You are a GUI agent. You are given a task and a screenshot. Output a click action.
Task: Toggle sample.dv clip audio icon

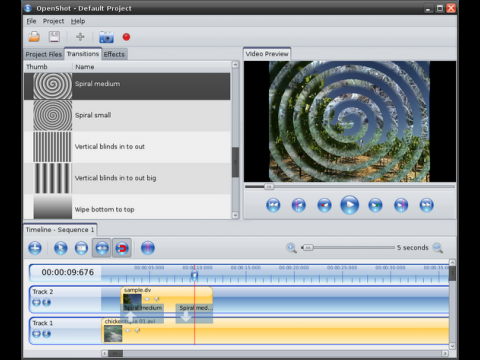click(x=156, y=299)
